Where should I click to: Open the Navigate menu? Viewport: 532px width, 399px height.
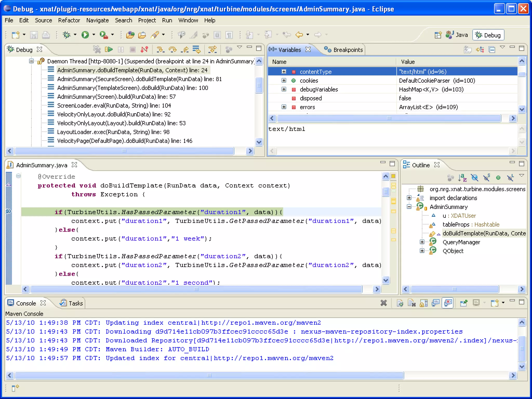coord(97,20)
